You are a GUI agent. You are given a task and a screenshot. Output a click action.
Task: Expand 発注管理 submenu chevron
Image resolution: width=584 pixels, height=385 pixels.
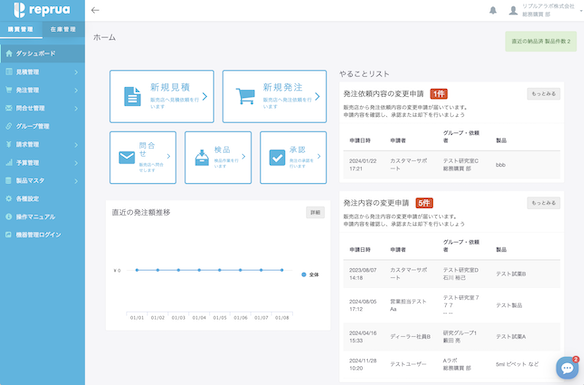[76, 90]
